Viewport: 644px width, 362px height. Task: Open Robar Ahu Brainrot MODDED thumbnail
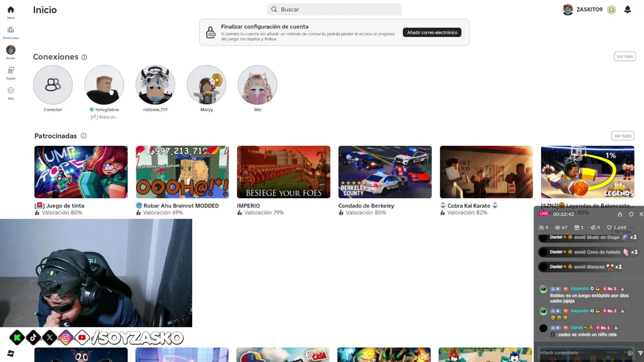(182, 172)
